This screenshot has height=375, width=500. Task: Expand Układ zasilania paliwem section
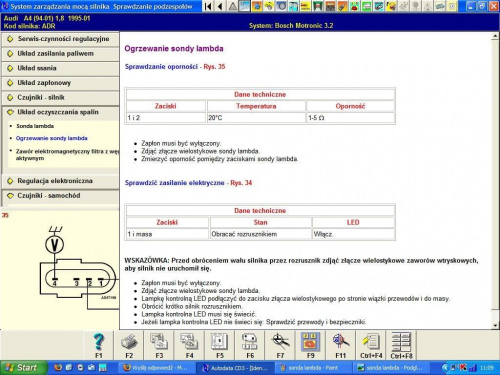pyautogui.click(x=60, y=54)
